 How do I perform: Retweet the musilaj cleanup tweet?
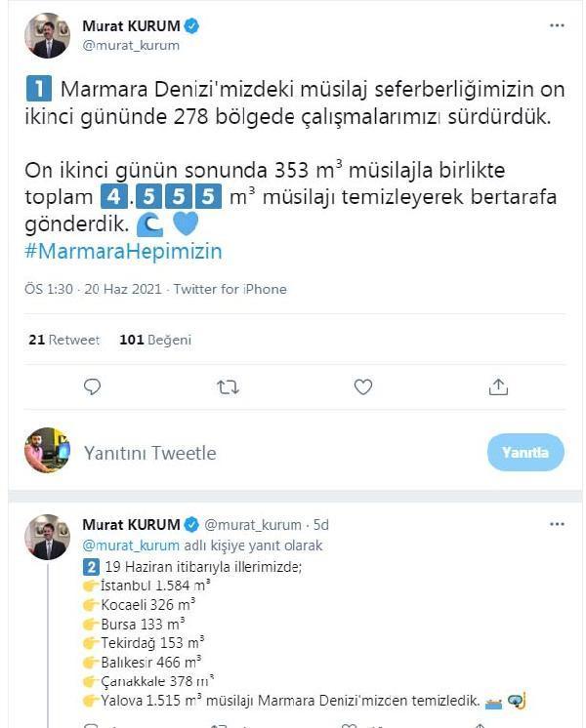click(228, 387)
